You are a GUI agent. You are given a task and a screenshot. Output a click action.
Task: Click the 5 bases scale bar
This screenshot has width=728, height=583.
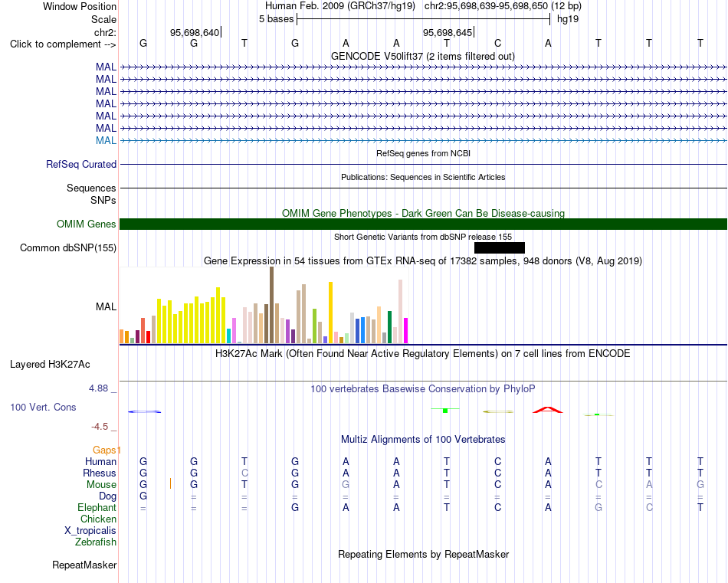[x=424, y=19]
